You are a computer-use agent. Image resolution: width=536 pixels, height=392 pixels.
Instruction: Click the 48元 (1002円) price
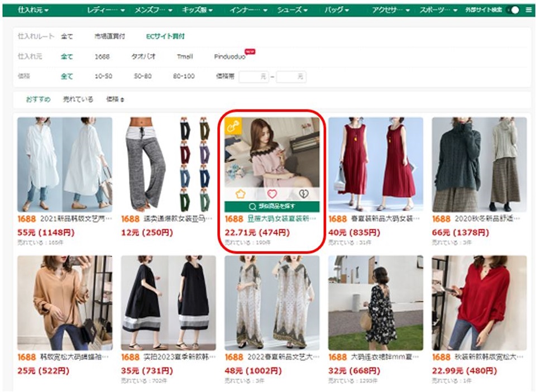click(x=253, y=371)
